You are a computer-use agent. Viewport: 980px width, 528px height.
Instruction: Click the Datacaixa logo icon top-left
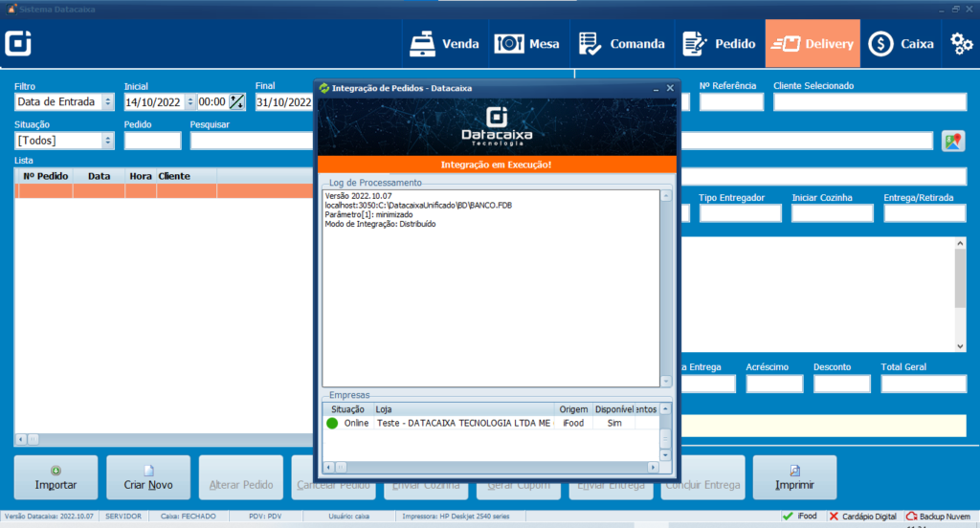coord(19,44)
